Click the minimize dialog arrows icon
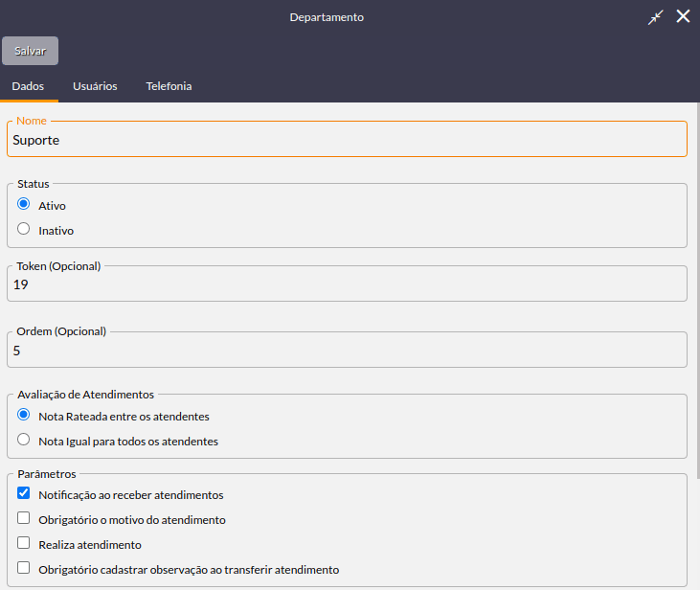Image resolution: width=700 pixels, height=590 pixels. [x=655, y=17]
